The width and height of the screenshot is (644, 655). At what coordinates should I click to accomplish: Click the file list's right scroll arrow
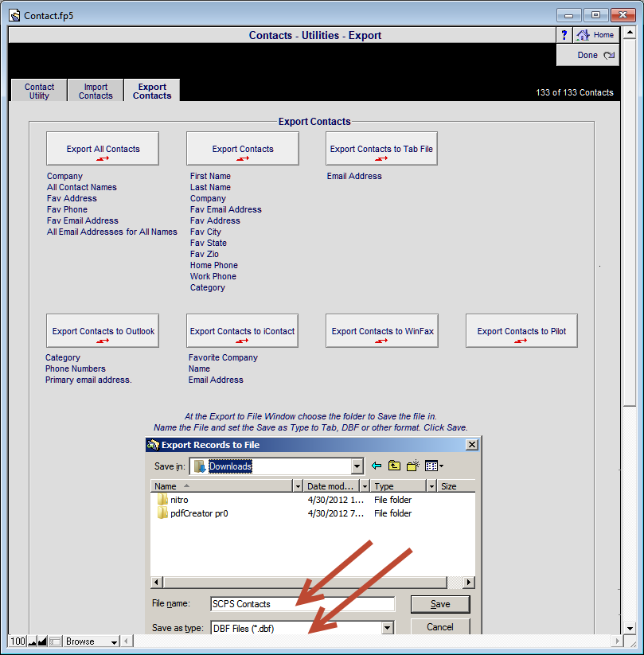pyautogui.click(x=469, y=582)
